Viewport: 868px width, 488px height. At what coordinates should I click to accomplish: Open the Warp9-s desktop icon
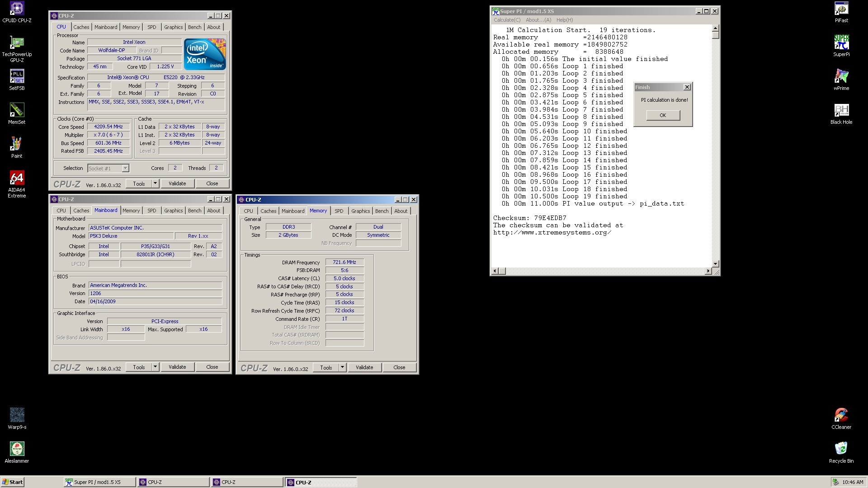tap(17, 419)
